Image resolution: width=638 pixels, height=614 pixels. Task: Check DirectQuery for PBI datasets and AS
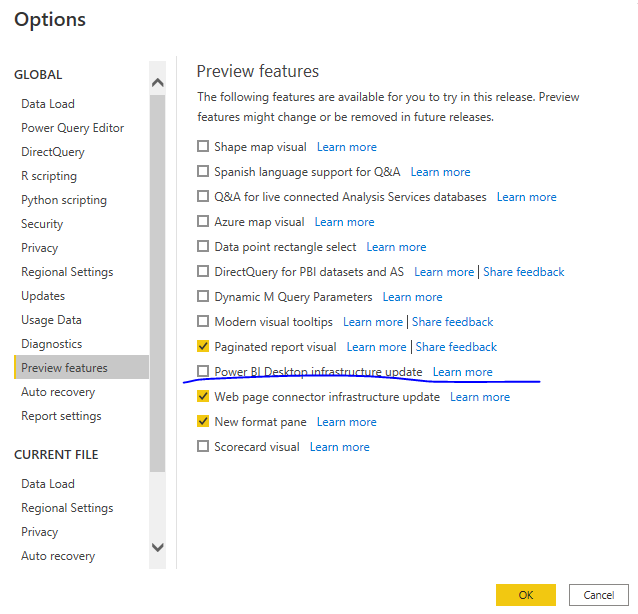203,271
